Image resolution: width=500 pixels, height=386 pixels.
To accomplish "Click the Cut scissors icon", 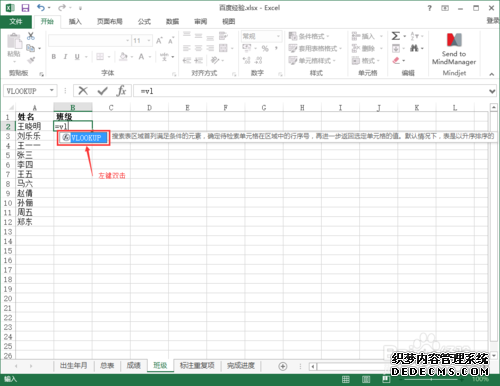I will point(31,36).
